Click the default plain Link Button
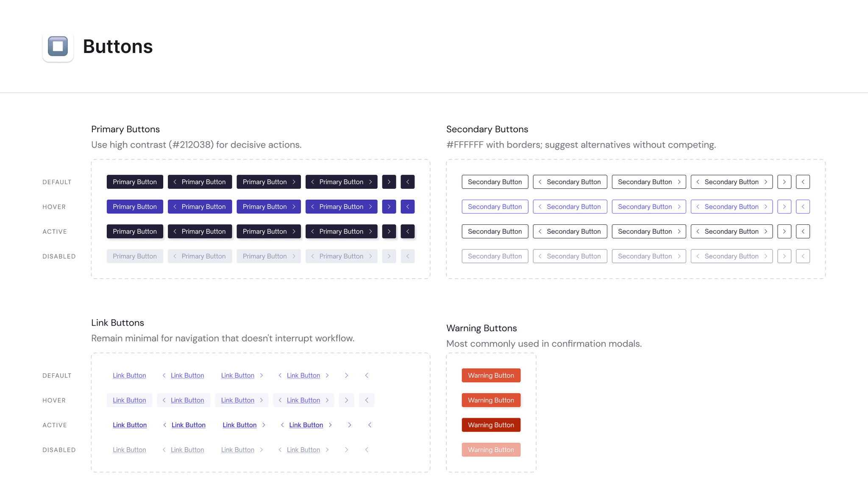This screenshot has width=868, height=503. coord(129,375)
